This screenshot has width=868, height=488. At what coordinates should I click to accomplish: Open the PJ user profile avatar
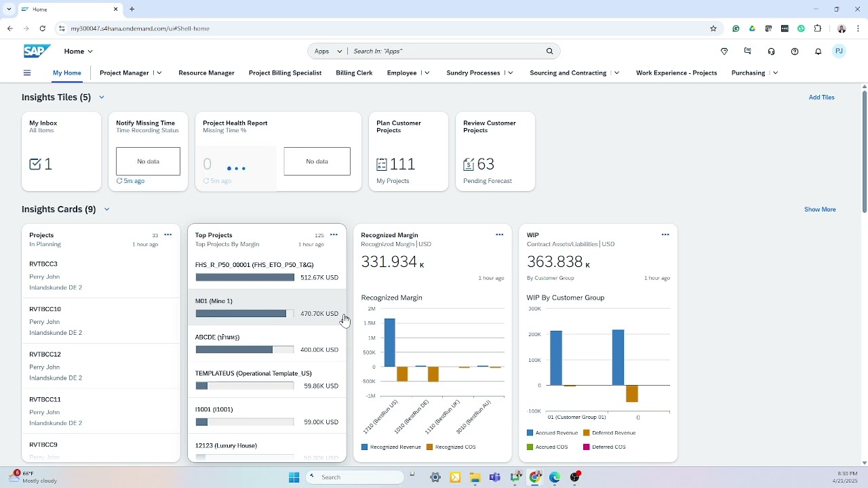click(839, 52)
